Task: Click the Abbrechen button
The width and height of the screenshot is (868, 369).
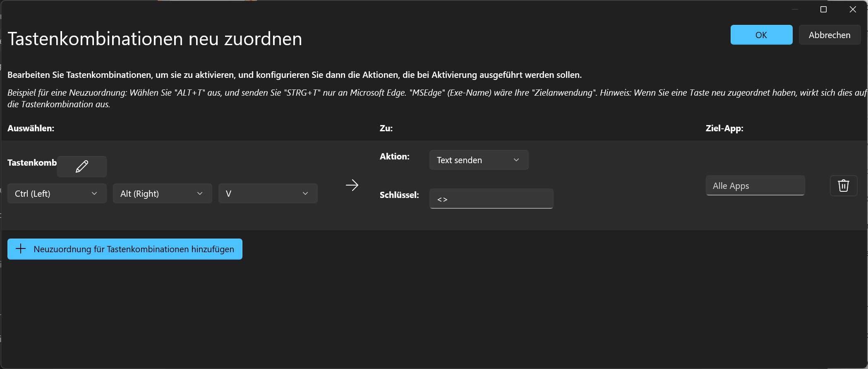Action: (x=830, y=35)
